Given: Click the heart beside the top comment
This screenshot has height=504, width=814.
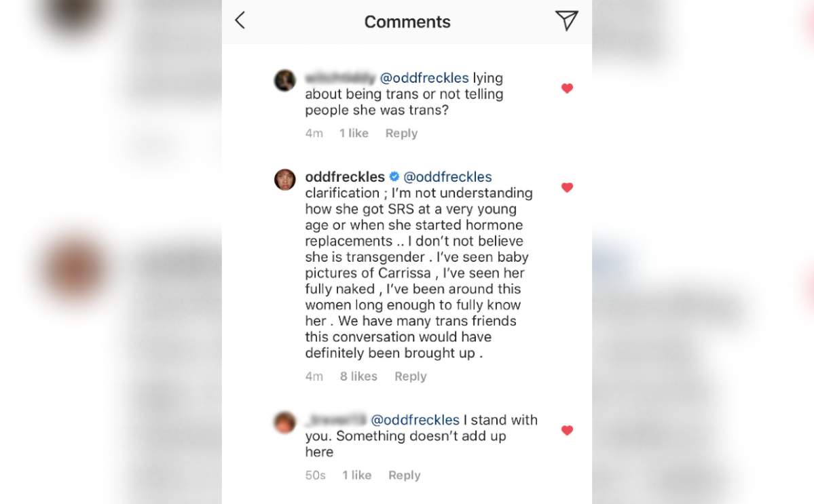Looking at the screenshot, I should click(x=567, y=88).
